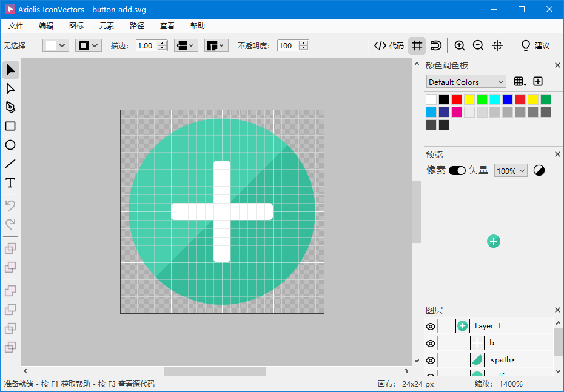Open the preview 100% zoom dropdown
Image resolution: width=564 pixels, height=392 pixels.
[x=511, y=171]
